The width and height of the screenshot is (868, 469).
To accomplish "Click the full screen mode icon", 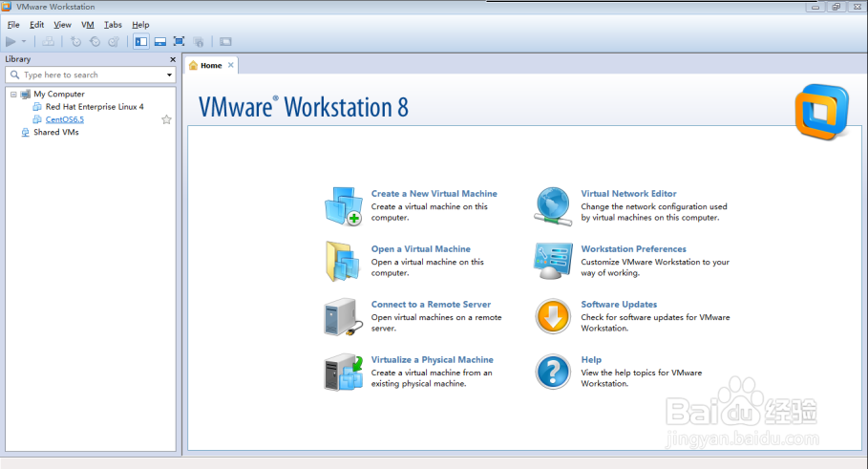I will pos(179,41).
